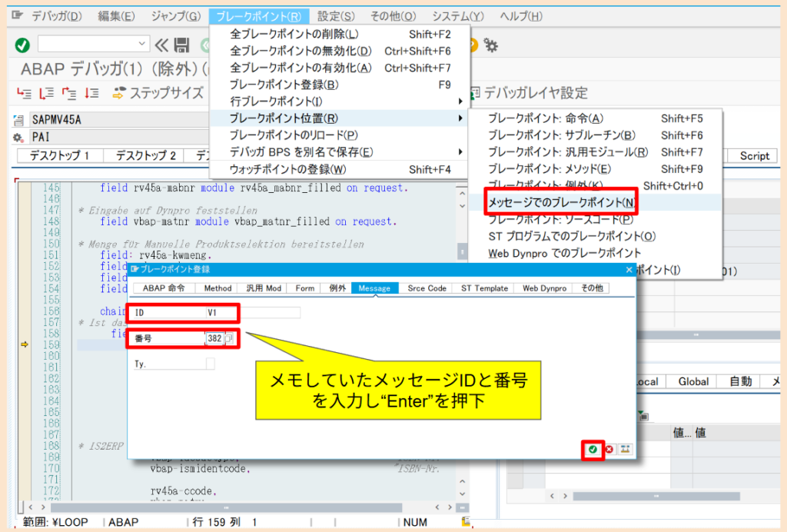Switch to the Global variables tab
The image size is (787, 532).
693,381
